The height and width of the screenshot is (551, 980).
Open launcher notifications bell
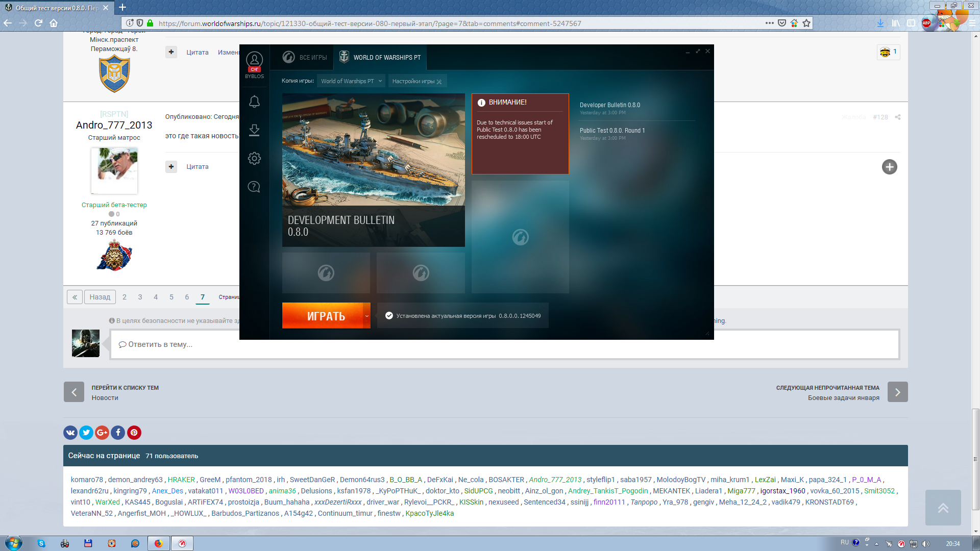[x=254, y=102]
